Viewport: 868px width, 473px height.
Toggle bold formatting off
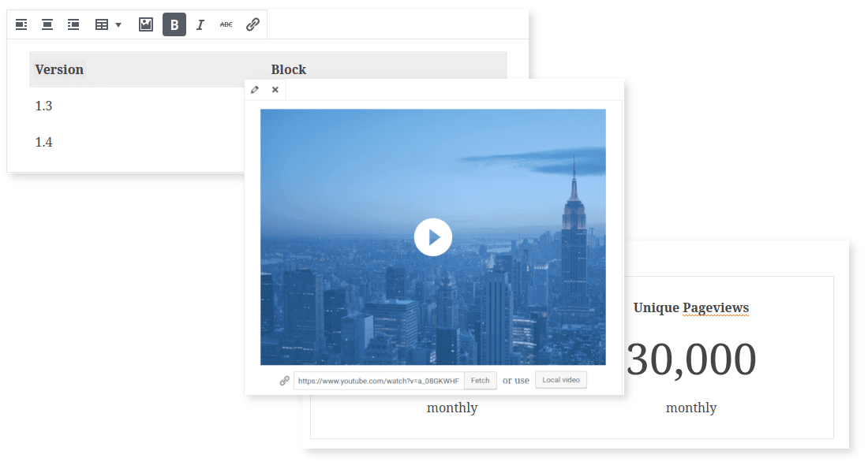[x=174, y=25]
